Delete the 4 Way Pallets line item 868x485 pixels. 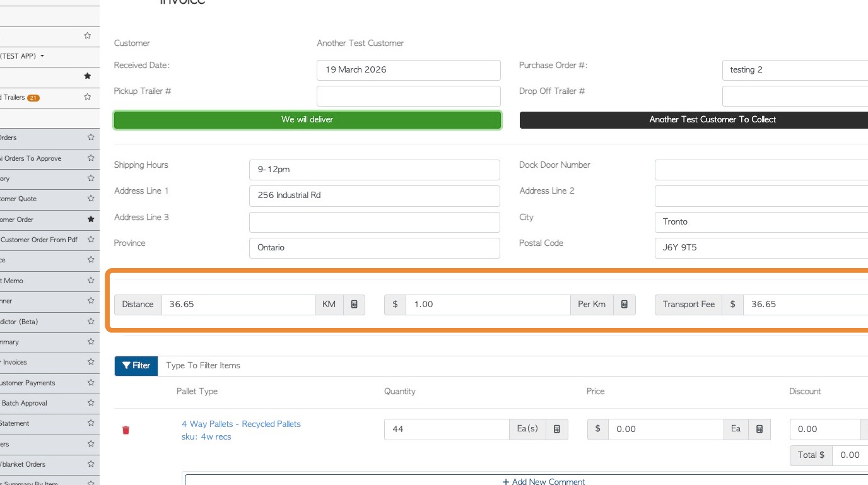pos(126,430)
